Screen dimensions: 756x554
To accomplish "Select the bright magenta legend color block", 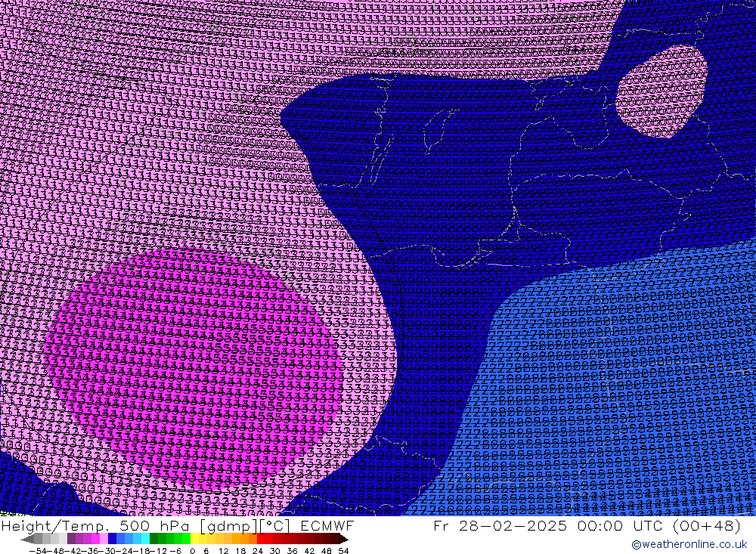I will (95, 539).
